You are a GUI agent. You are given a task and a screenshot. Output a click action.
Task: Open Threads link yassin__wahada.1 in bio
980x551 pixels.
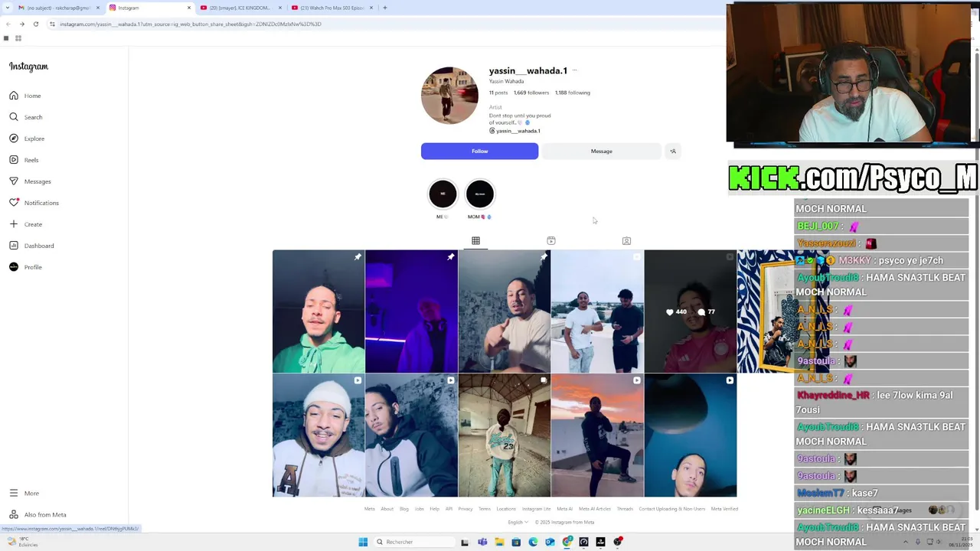click(x=514, y=131)
